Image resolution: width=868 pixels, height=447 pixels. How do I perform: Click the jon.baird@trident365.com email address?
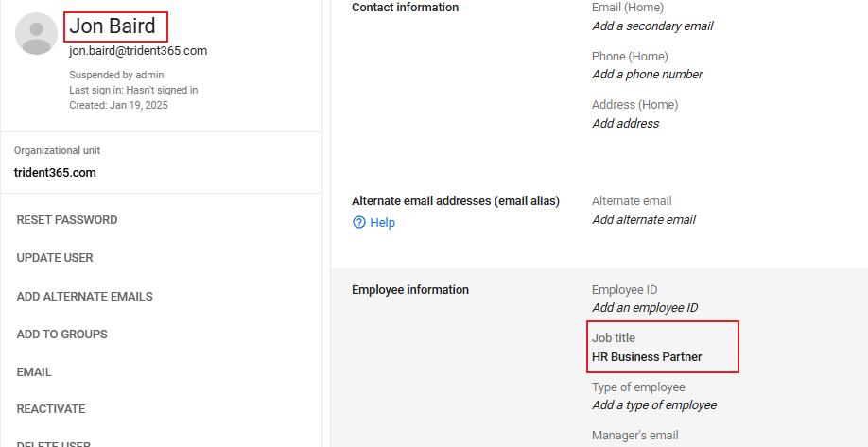tap(138, 51)
